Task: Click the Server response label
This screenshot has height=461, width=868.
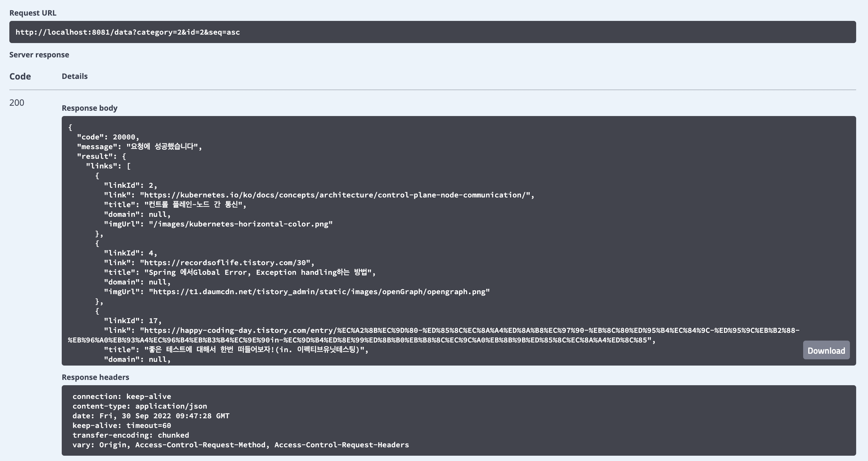Action: (39, 55)
